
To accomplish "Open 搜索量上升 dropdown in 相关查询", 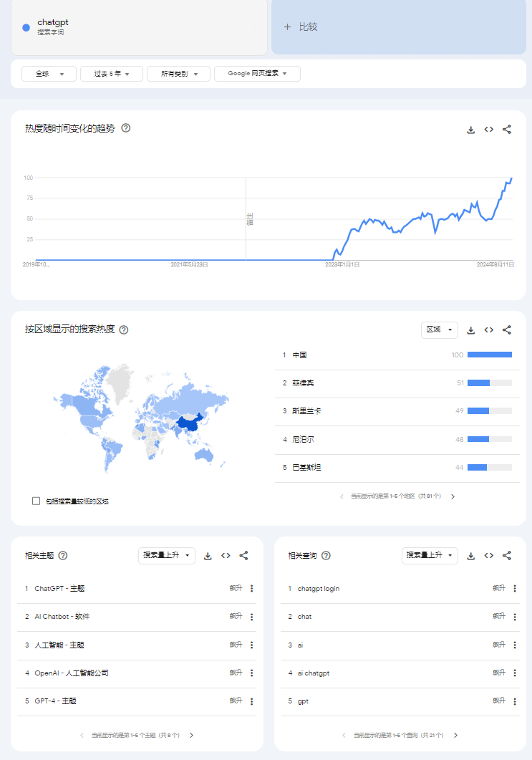I will 430,555.
